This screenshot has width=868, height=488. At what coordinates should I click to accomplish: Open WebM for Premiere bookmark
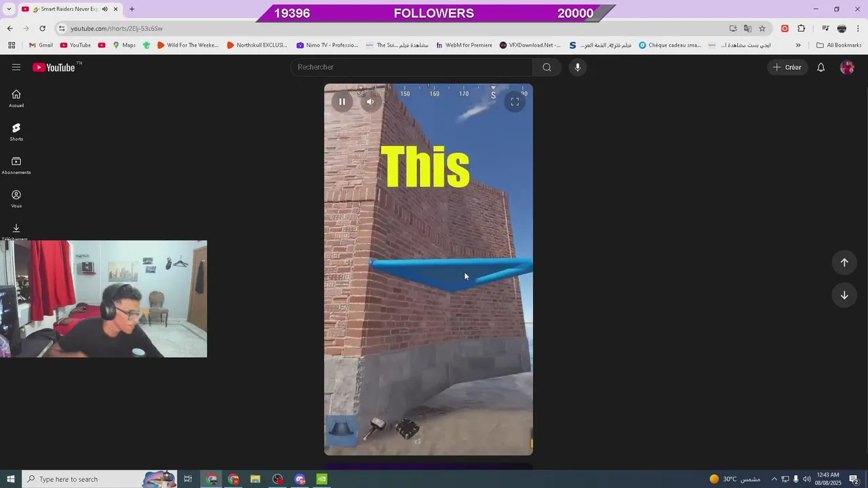point(464,45)
